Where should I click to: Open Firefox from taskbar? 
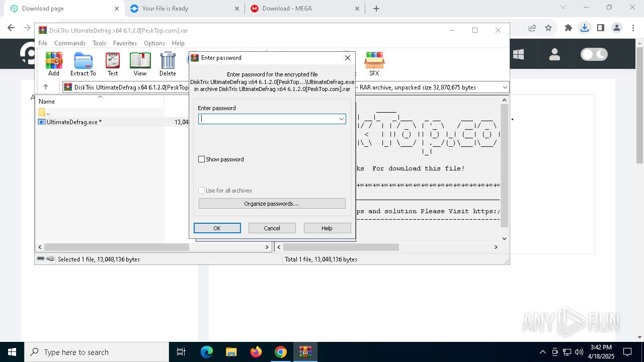coord(256,352)
